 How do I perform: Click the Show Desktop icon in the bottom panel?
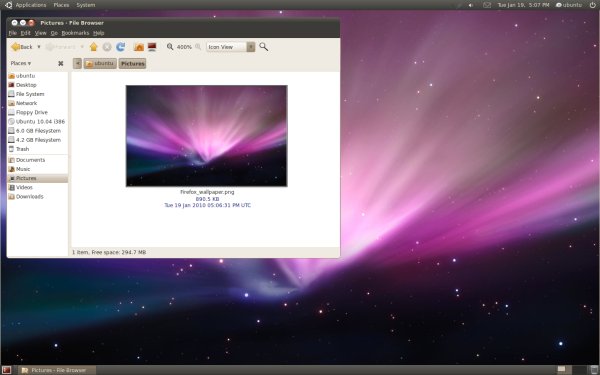6,370
